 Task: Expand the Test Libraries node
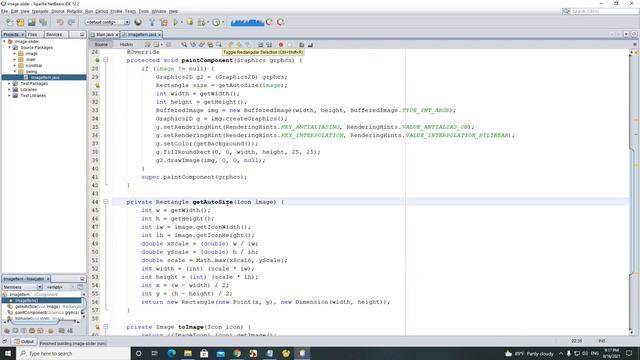tap(10, 96)
